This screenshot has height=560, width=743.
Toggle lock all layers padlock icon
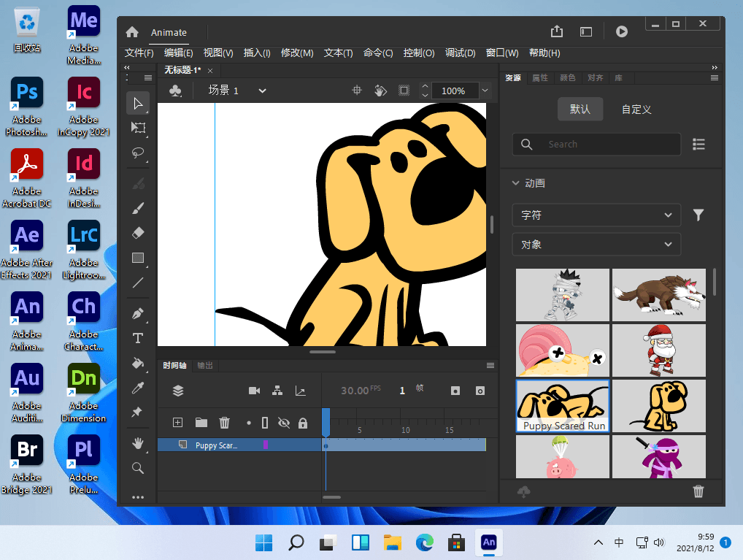coord(303,423)
